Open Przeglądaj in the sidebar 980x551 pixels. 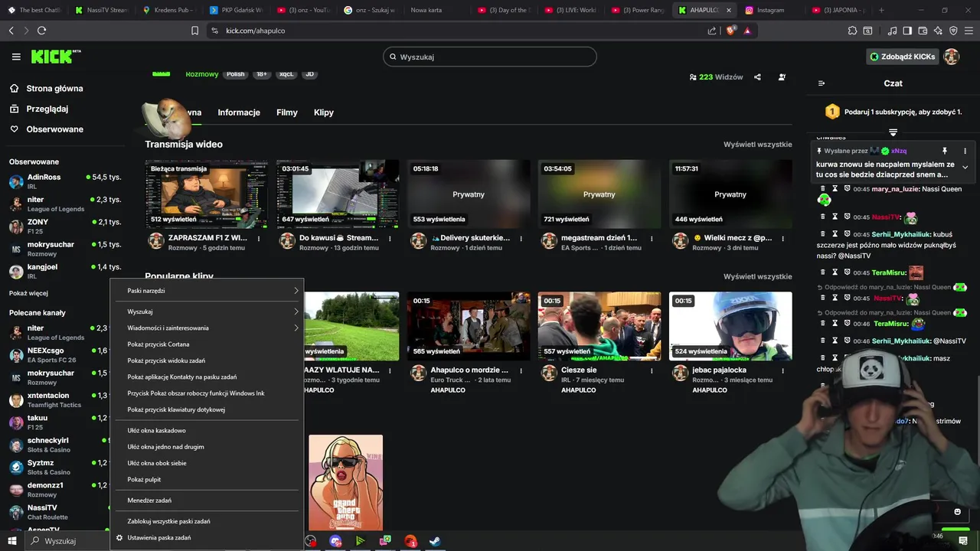47,109
